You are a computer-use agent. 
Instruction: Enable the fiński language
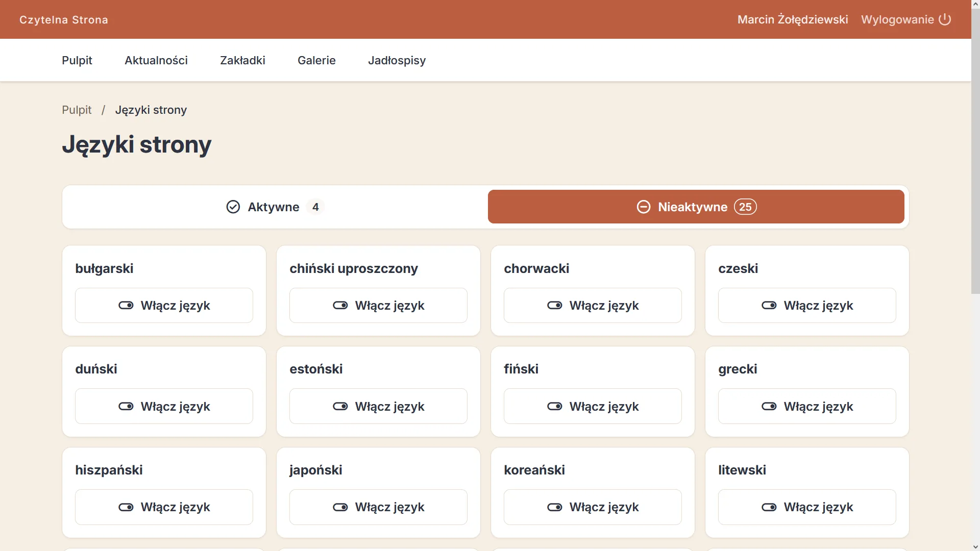593,406
